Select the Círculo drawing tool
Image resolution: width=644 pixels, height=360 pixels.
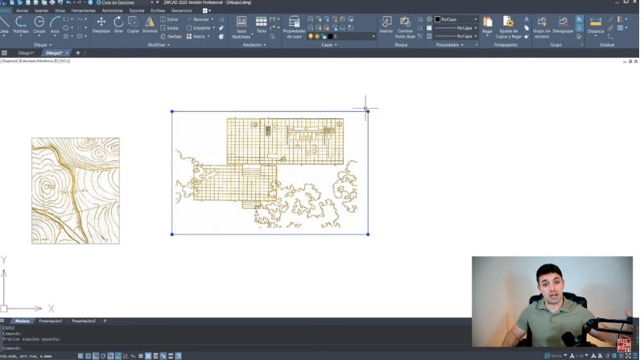[39, 24]
